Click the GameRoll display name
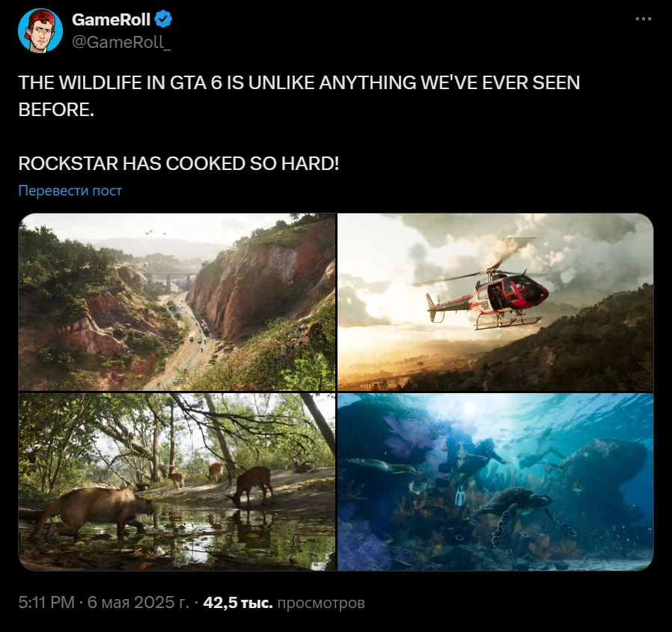 tap(111, 19)
